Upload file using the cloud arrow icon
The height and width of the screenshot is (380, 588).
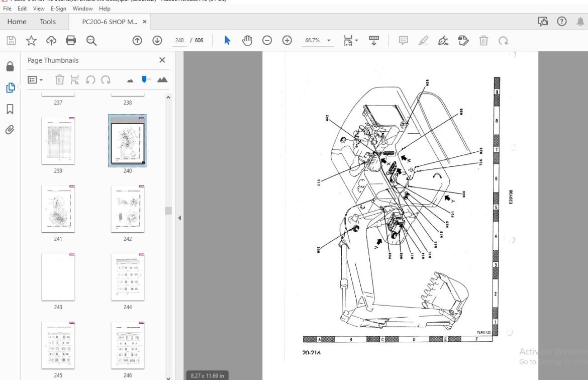(x=51, y=41)
